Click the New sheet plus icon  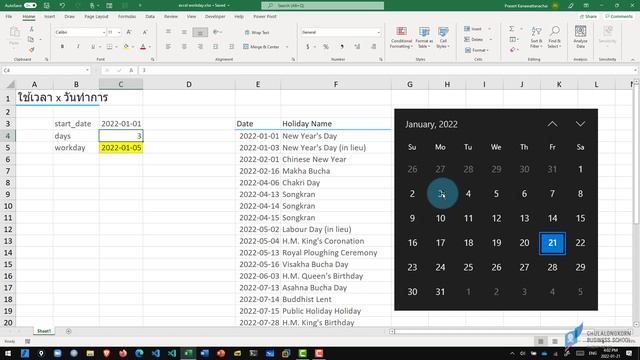69,331
